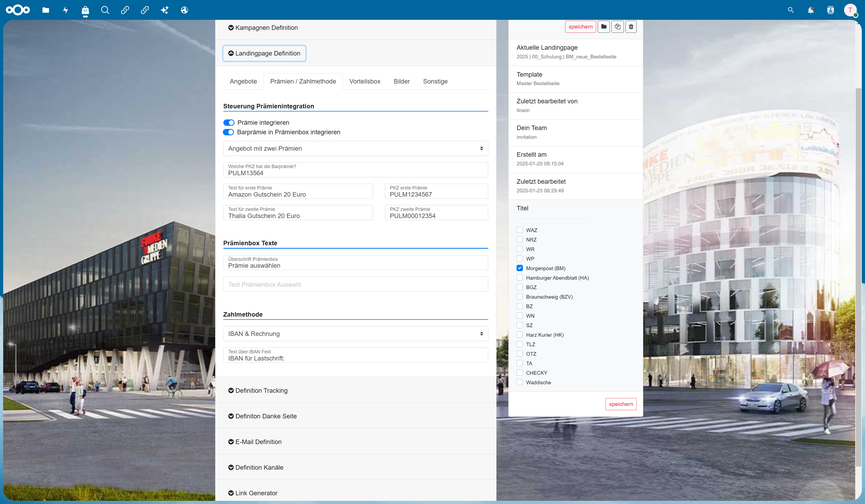The height and width of the screenshot is (504, 865).
Task: Click the speichern button below the title list
Action: click(x=621, y=404)
